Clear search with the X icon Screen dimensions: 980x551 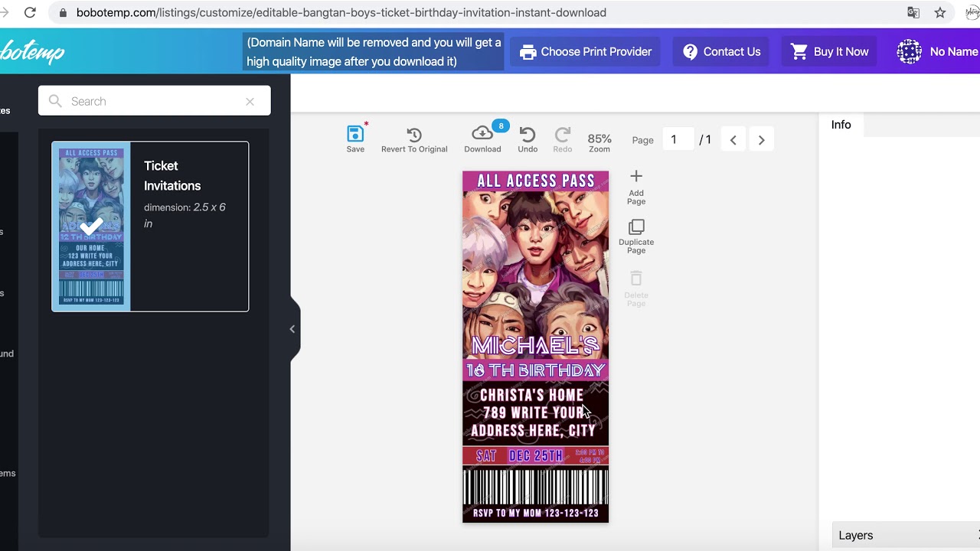pyautogui.click(x=250, y=101)
